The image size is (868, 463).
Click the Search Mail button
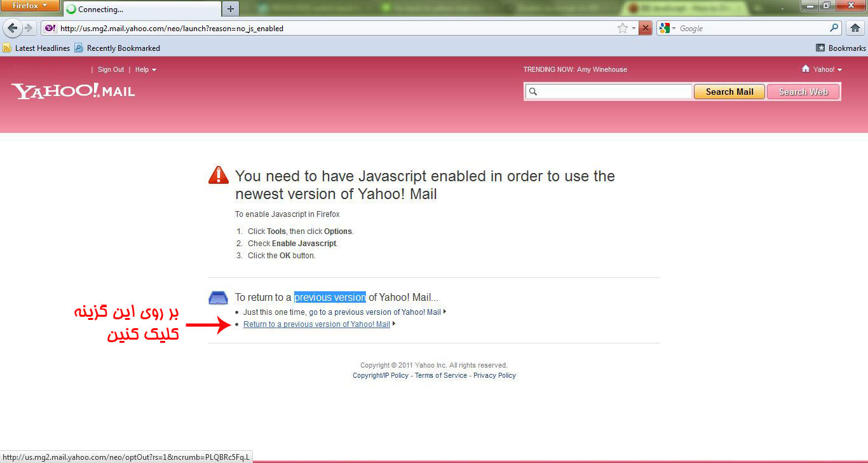[729, 92]
